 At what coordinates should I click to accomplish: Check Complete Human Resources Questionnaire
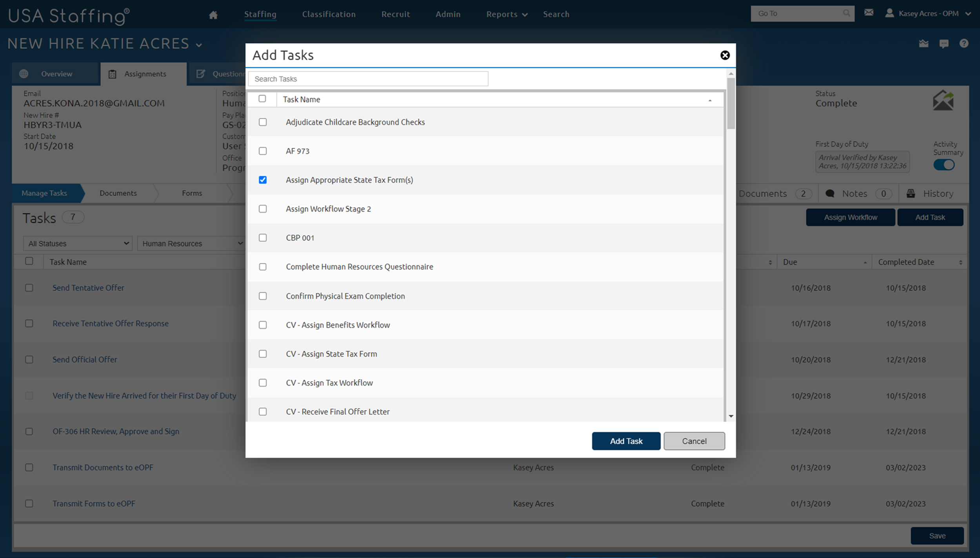pos(263,267)
